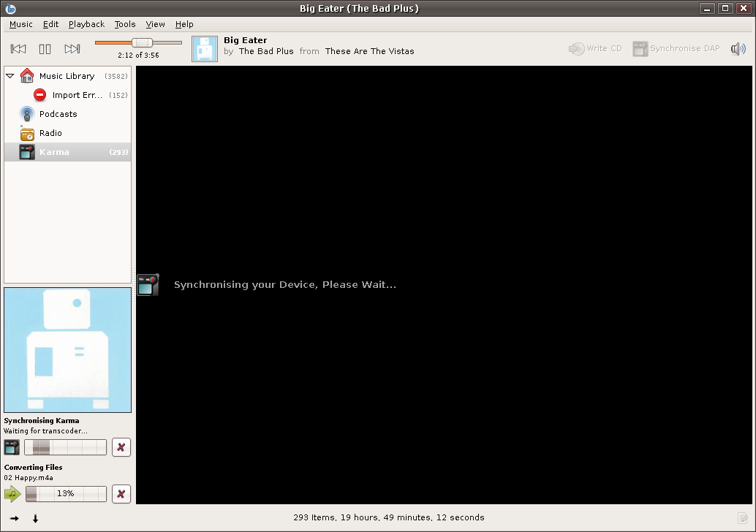Cancel the Synchronising Karma task
This screenshot has width=756, height=532.
click(x=121, y=447)
